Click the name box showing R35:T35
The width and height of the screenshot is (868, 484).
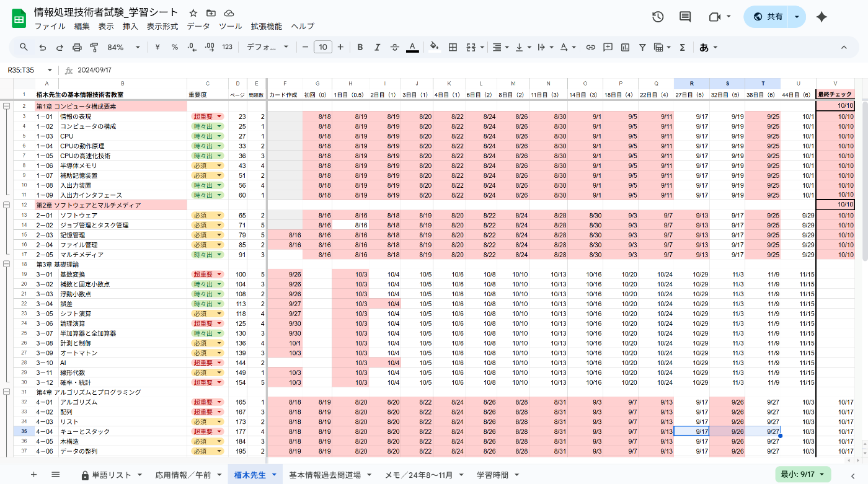pos(26,70)
